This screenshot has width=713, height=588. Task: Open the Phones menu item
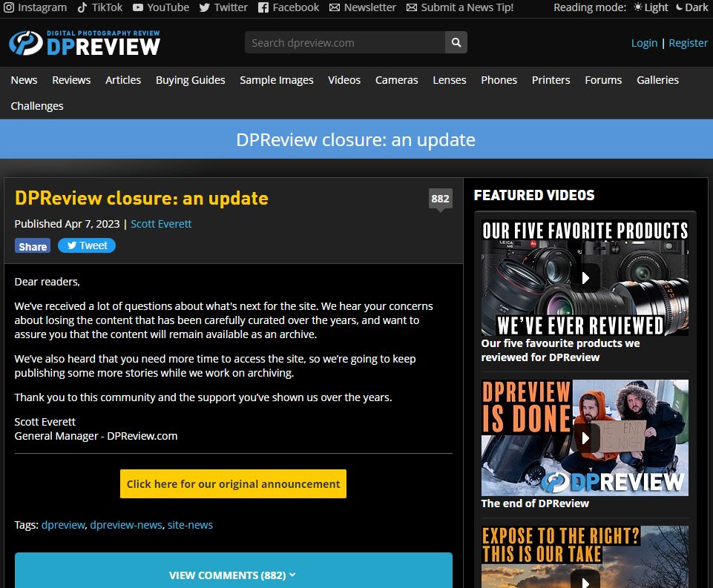click(x=499, y=80)
